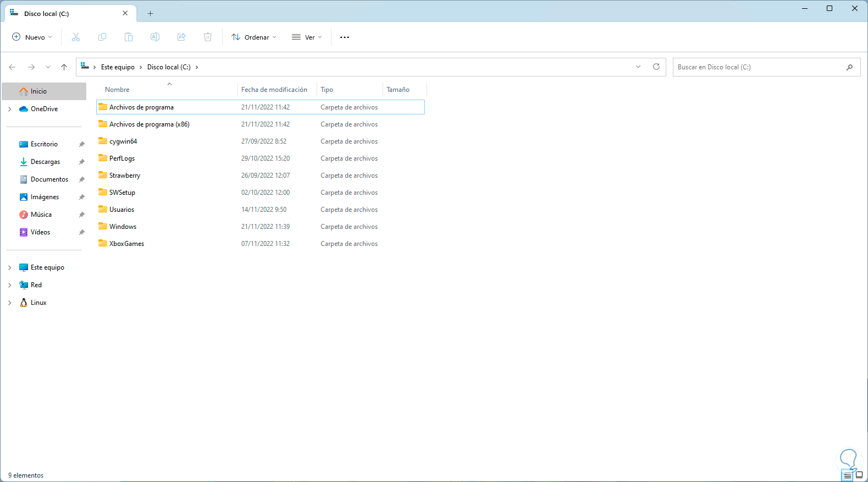Close the Disco local (C:) tab
Image resolution: width=868 pixels, height=482 pixels.
pos(125,13)
